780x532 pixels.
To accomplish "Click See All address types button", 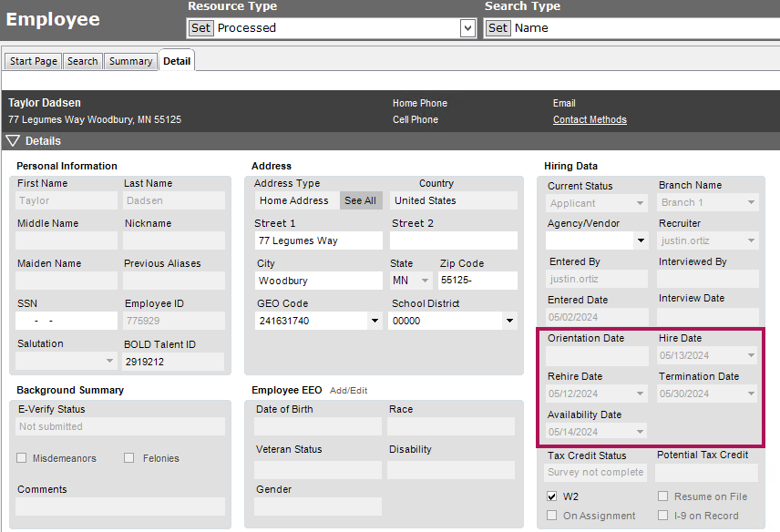I will point(360,201).
